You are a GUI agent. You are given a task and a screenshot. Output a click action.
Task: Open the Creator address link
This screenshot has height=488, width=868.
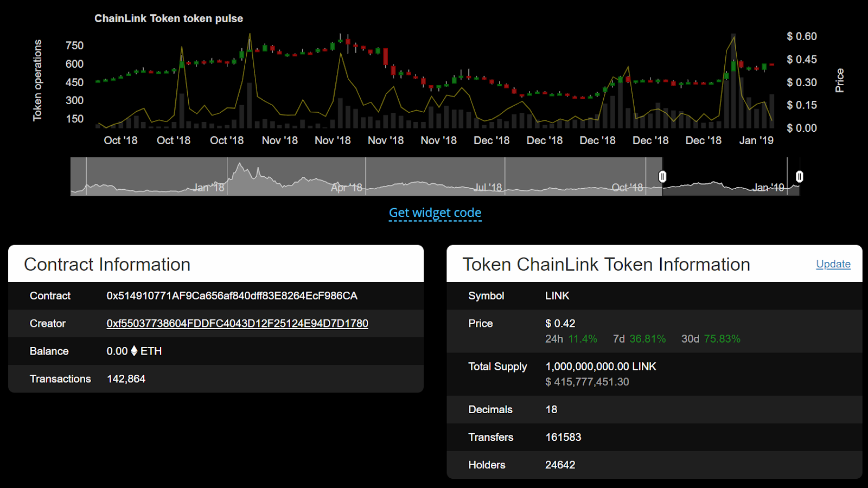237,324
